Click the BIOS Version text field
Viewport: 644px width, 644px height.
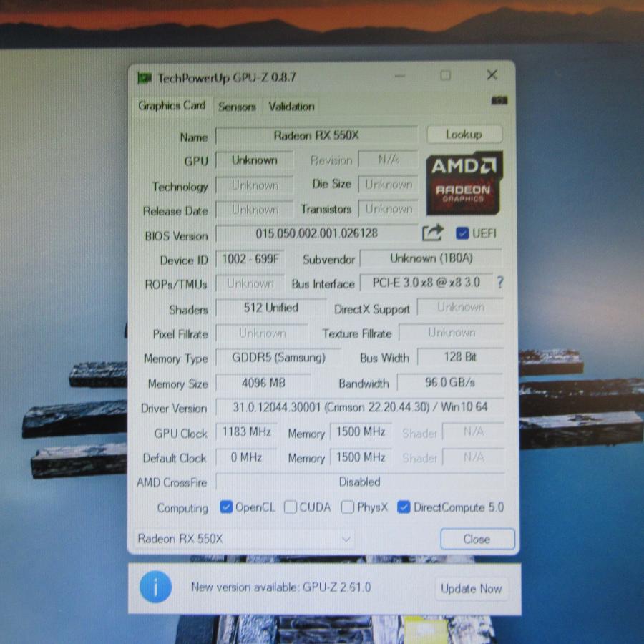(x=316, y=234)
